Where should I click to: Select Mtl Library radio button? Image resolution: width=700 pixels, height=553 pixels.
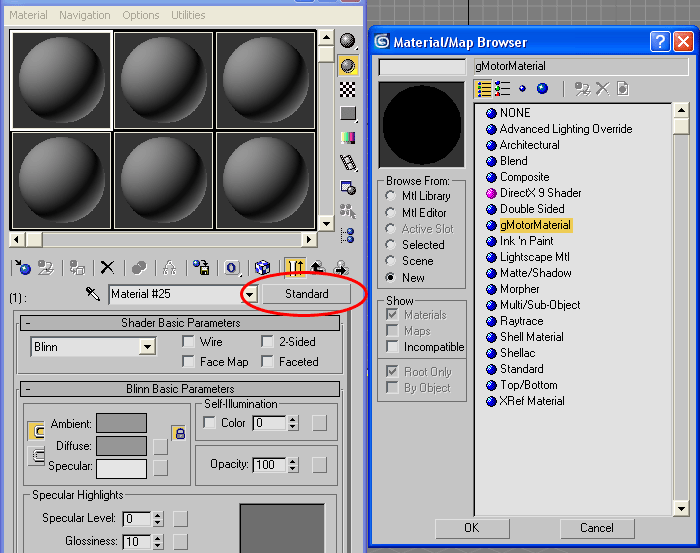coord(391,196)
